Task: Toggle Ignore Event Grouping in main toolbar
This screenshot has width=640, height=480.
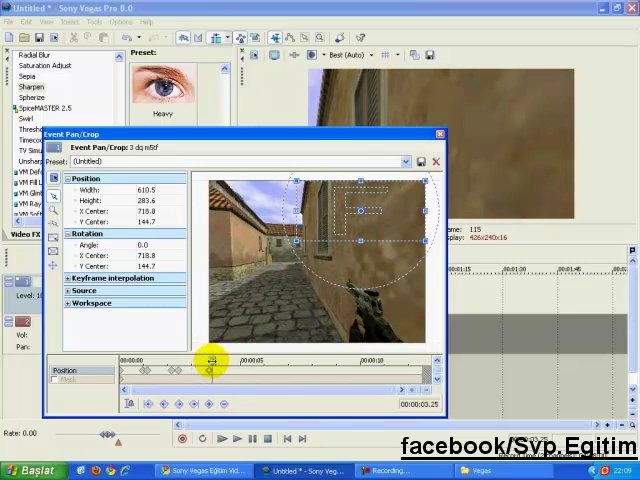Action: click(256, 38)
